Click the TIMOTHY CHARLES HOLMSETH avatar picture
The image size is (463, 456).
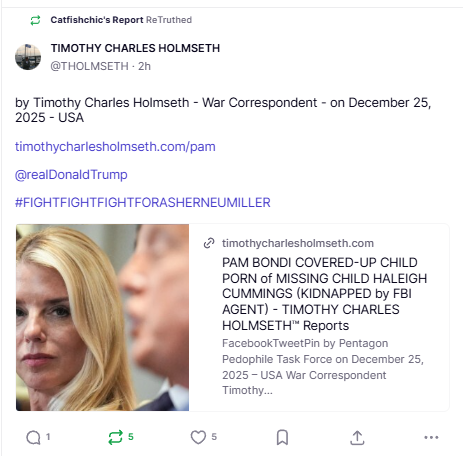pyautogui.click(x=28, y=57)
